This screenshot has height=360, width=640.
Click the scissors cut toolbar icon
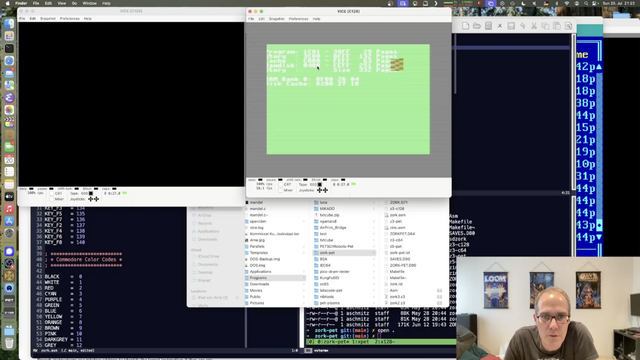[534, 26]
